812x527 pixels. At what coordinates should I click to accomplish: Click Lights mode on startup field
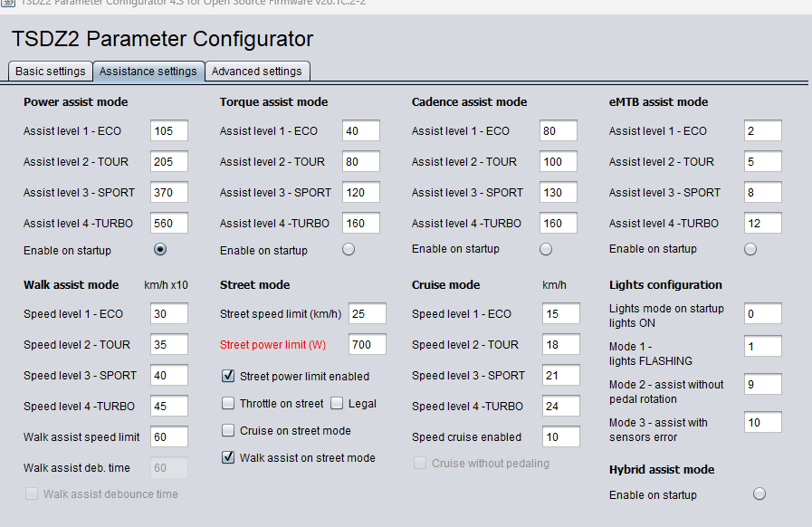763,313
